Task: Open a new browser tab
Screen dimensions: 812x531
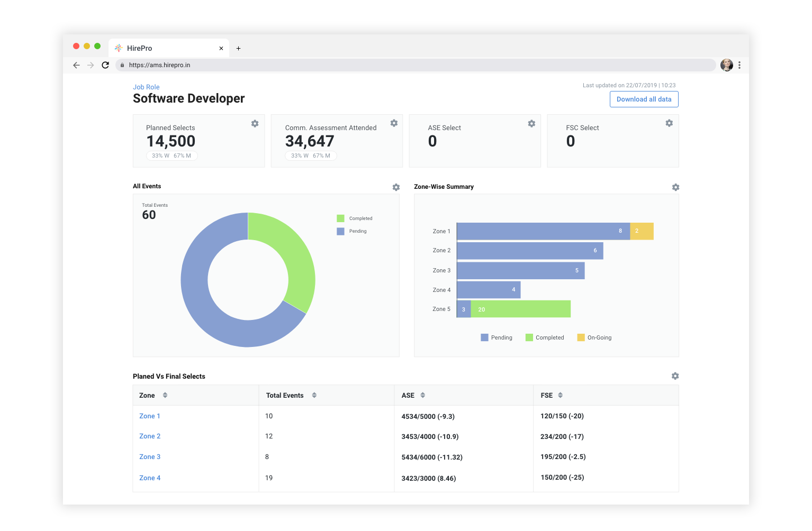Action: click(238, 48)
